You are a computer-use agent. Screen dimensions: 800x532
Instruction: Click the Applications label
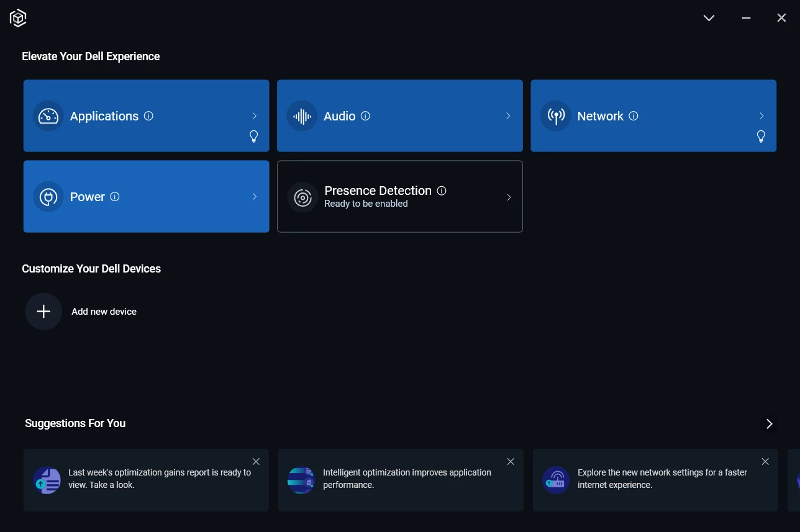104,116
